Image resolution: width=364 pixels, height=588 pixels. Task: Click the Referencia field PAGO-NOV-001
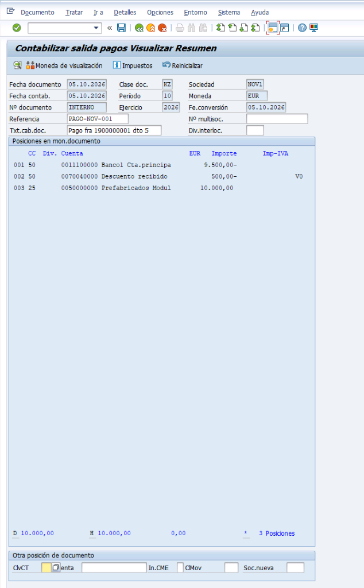click(x=98, y=119)
